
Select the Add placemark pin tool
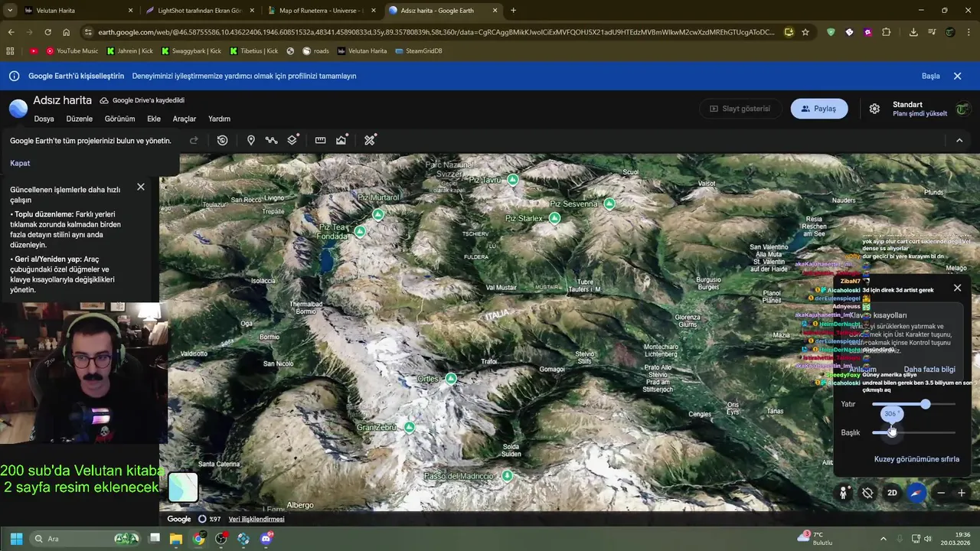(x=250, y=140)
